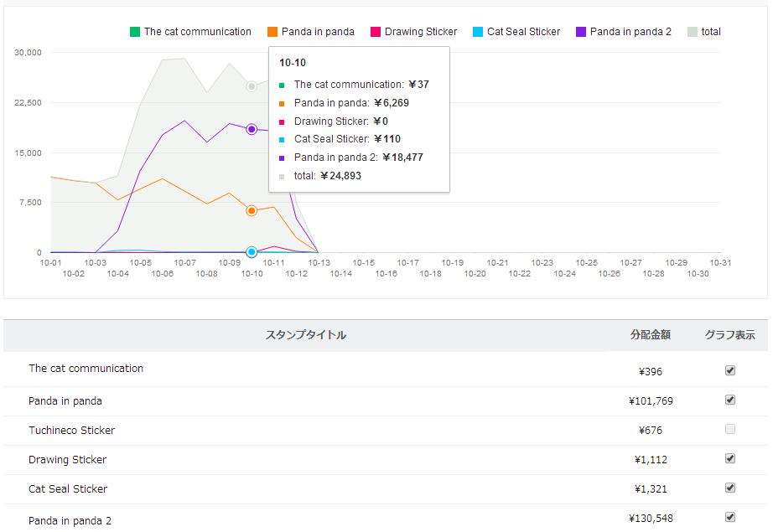Click blue data point marker at 10-10
Screen dimensions: 773x532
point(252,252)
